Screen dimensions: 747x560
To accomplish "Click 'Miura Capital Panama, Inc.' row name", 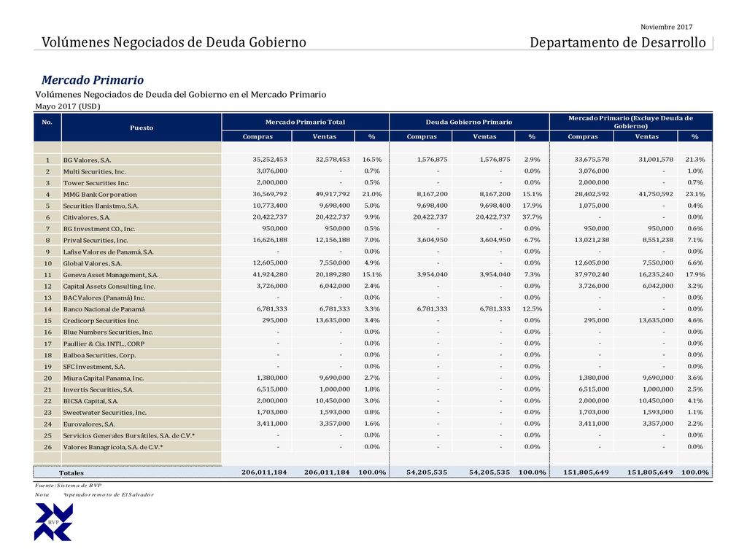I will tap(104, 378).
